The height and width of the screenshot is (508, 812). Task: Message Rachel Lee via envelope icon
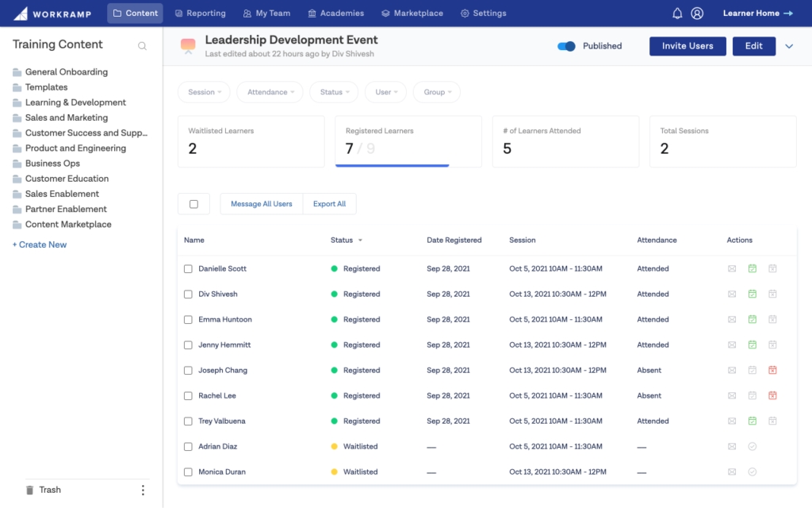(x=732, y=395)
